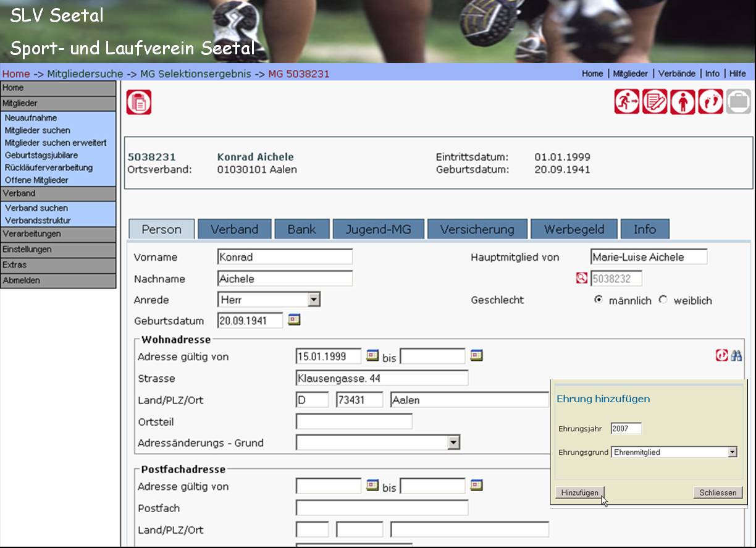Select the männlich radio button

[598, 300]
